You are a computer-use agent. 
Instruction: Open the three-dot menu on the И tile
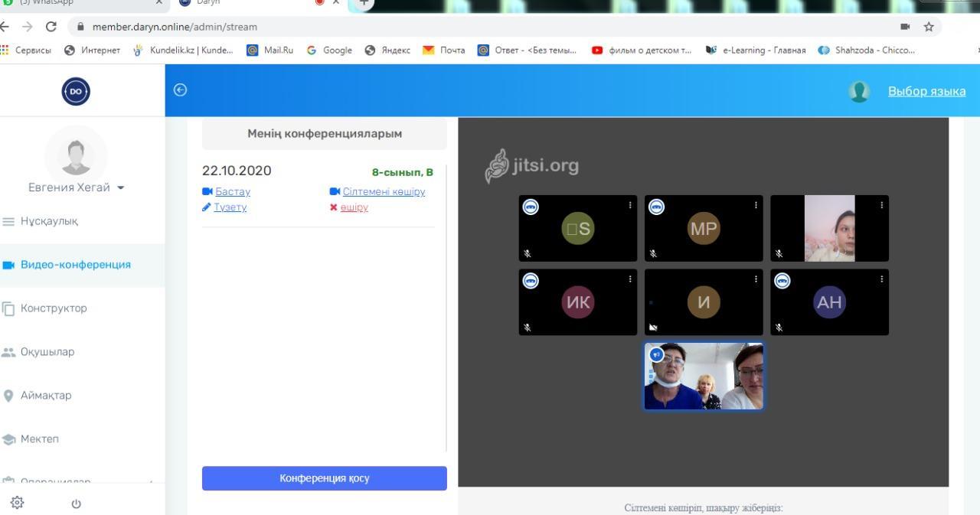(756, 279)
